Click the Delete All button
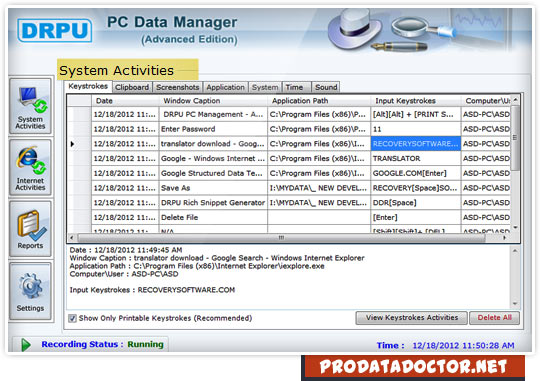This screenshot has height=381, width=540. click(x=495, y=318)
